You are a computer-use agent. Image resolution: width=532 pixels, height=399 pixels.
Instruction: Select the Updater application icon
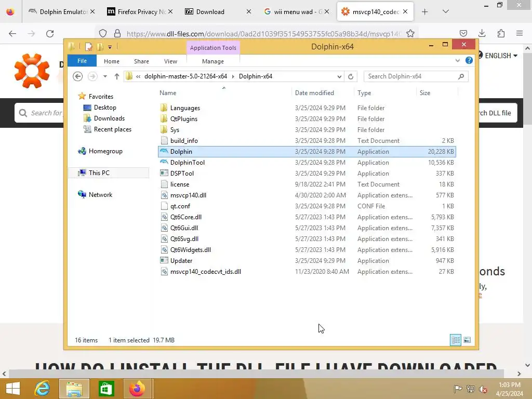point(164,261)
